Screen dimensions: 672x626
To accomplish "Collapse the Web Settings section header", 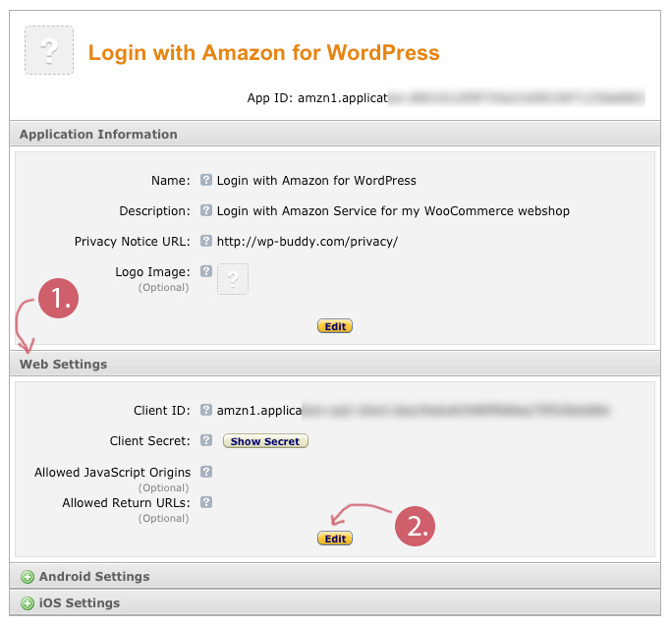I will click(64, 365).
